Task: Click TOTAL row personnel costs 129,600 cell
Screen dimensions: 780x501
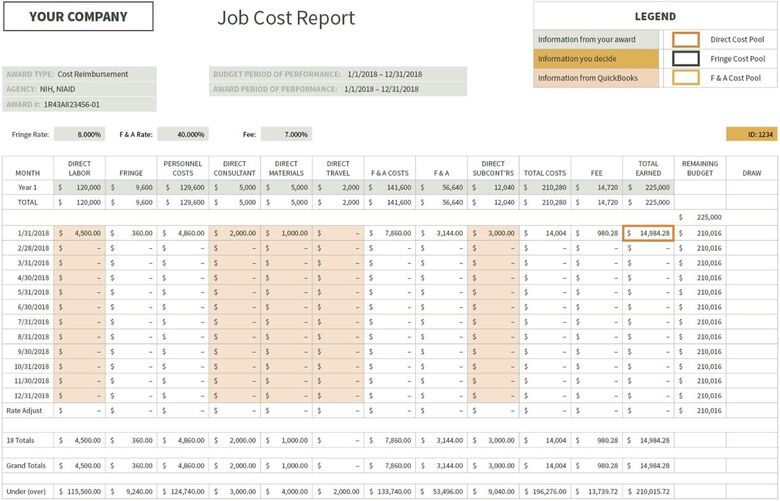Action: click(x=183, y=202)
